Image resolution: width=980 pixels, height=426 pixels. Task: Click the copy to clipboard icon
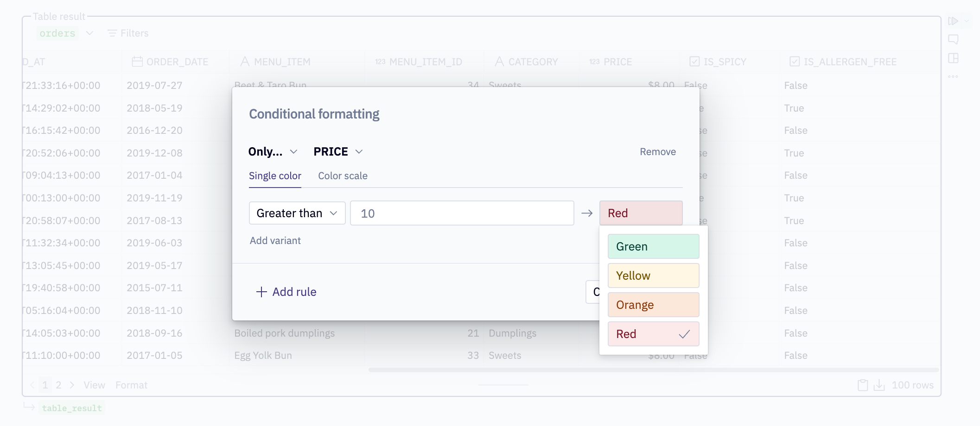coord(862,385)
